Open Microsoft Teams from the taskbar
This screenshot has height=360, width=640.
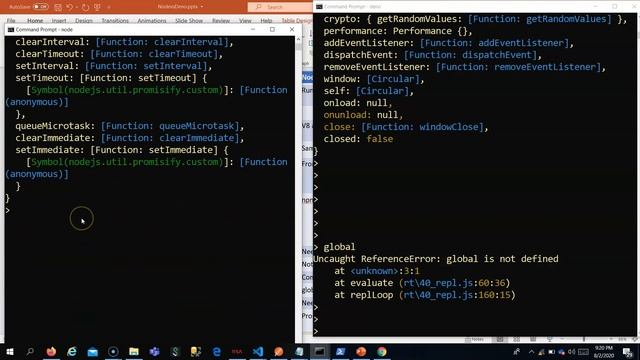pyautogui.click(x=154, y=351)
